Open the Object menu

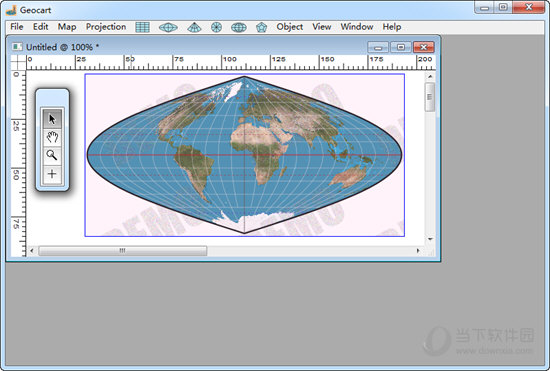tap(289, 27)
